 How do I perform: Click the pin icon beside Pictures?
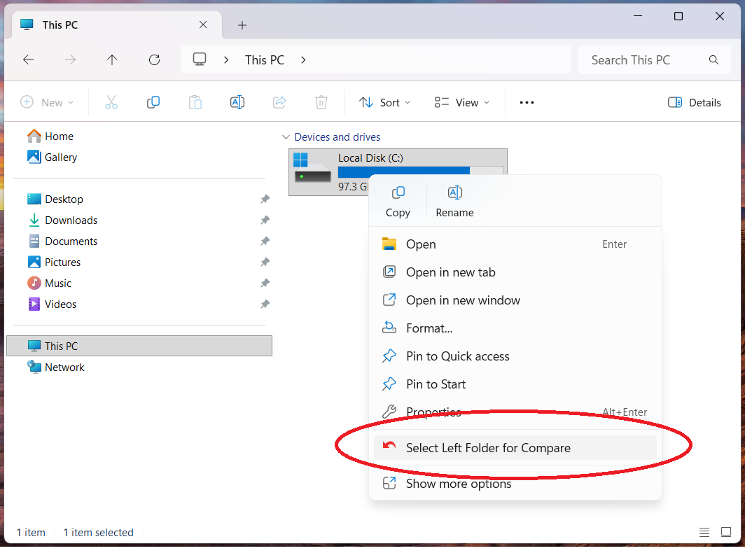[265, 262]
